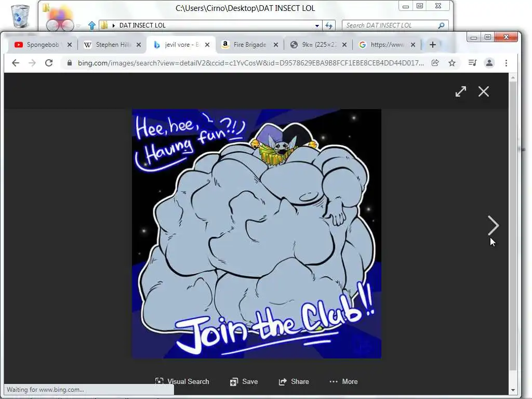The image size is (532, 399).
Task: Reload the Bing page
Action: (x=49, y=63)
